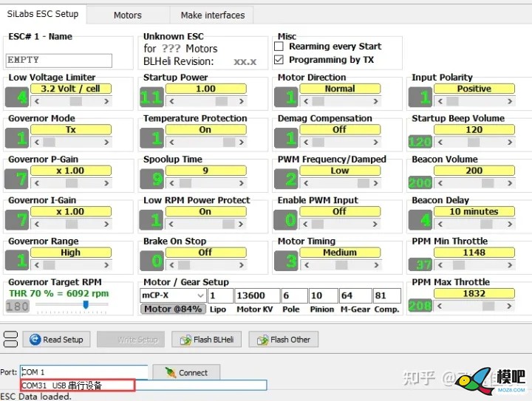Click the Pole count field
Viewport: 532px width, 401px height.
[295, 295]
